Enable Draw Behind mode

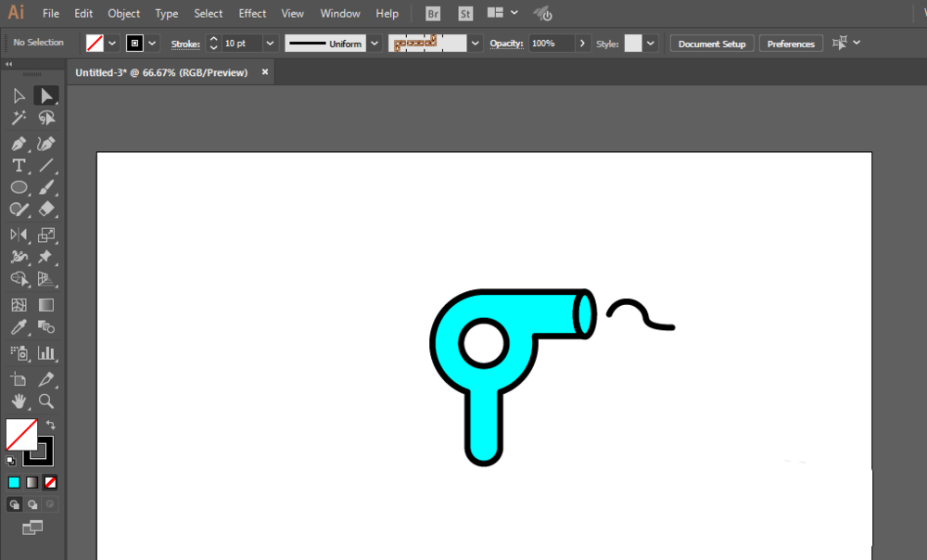(x=32, y=504)
